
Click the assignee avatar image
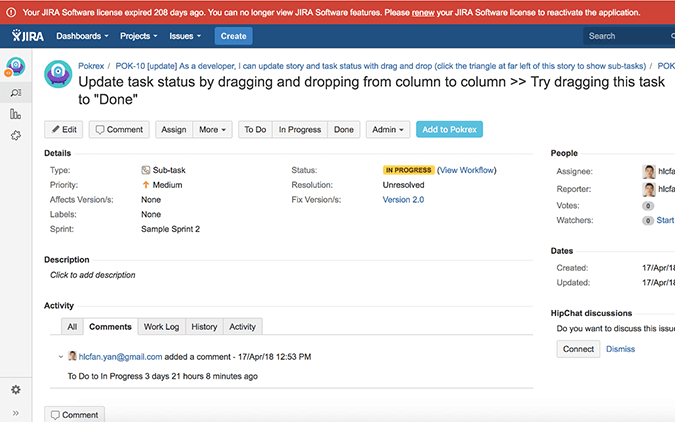[649, 171]
